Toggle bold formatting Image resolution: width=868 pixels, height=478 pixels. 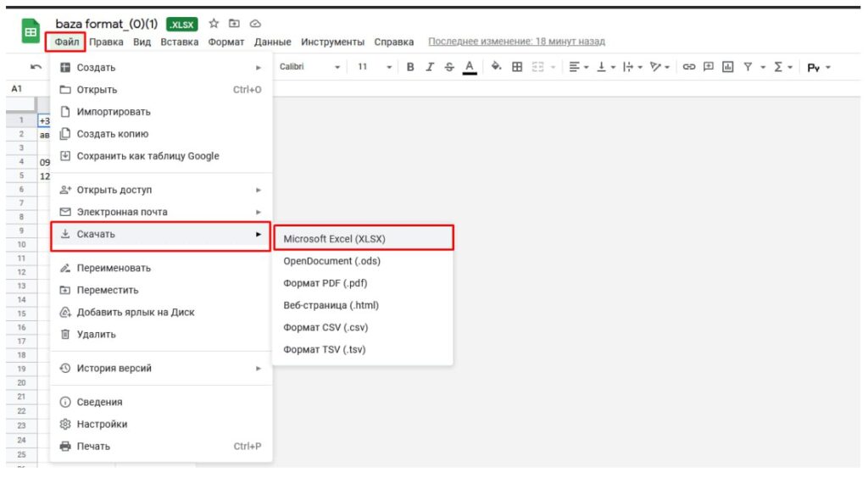click(411, 68)
